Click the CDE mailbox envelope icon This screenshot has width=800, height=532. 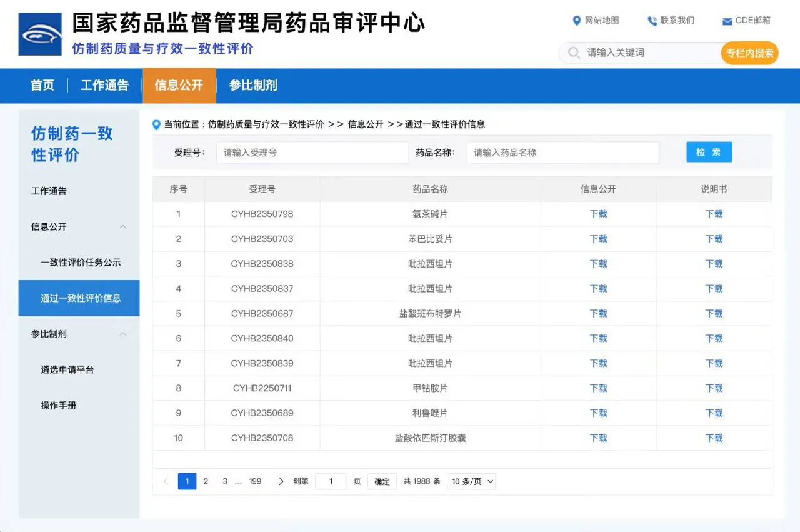click(x=727, y=21)
